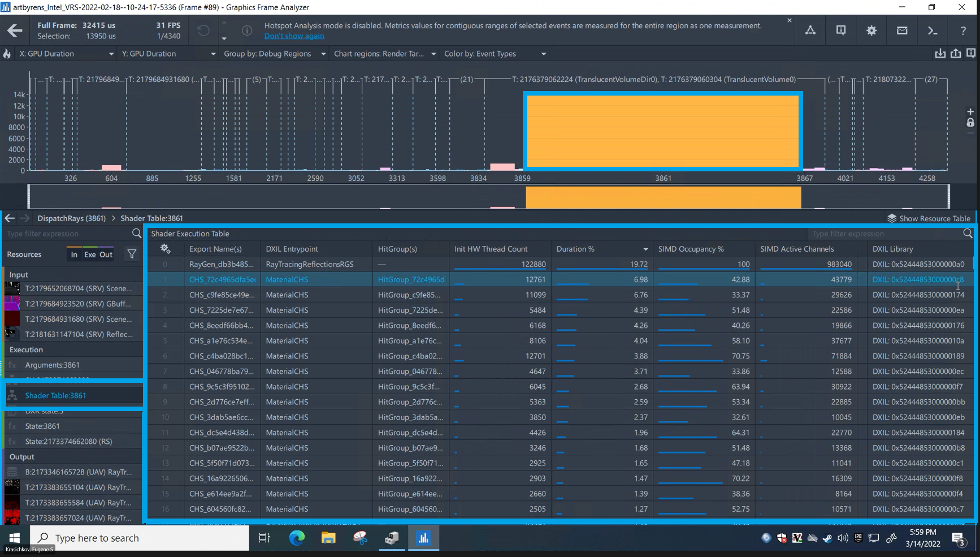Toggle the Exe resources filter
Image resolution: width=980 pixels, height=557 pixels.
tap(90, 254)
